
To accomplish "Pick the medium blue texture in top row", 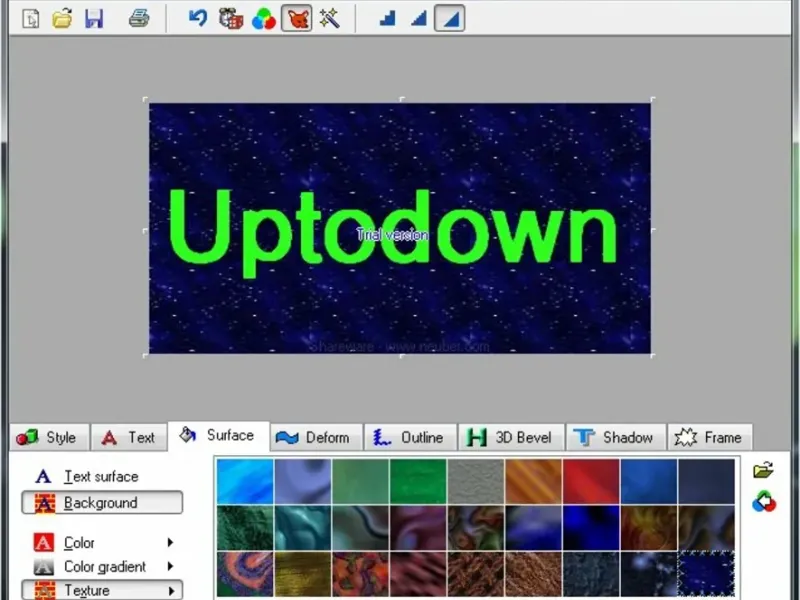I will (648, 481).
